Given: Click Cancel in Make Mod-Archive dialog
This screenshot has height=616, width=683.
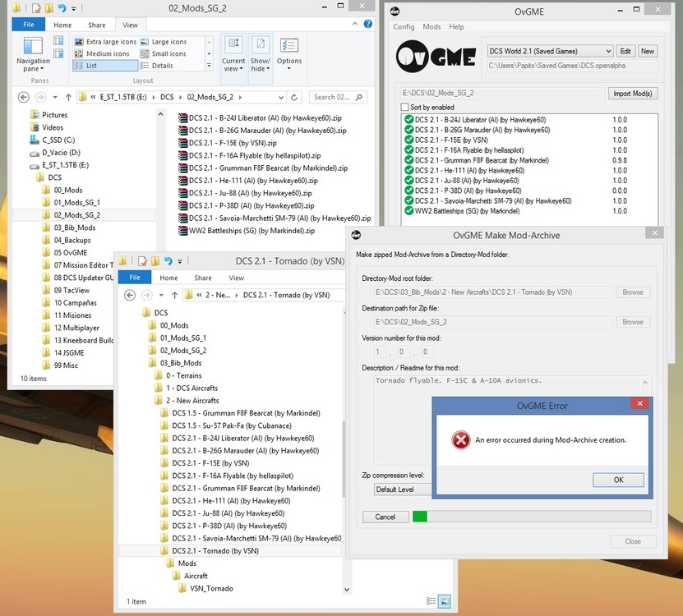Looking at the screenshot, I should click(x=385, y=517).
